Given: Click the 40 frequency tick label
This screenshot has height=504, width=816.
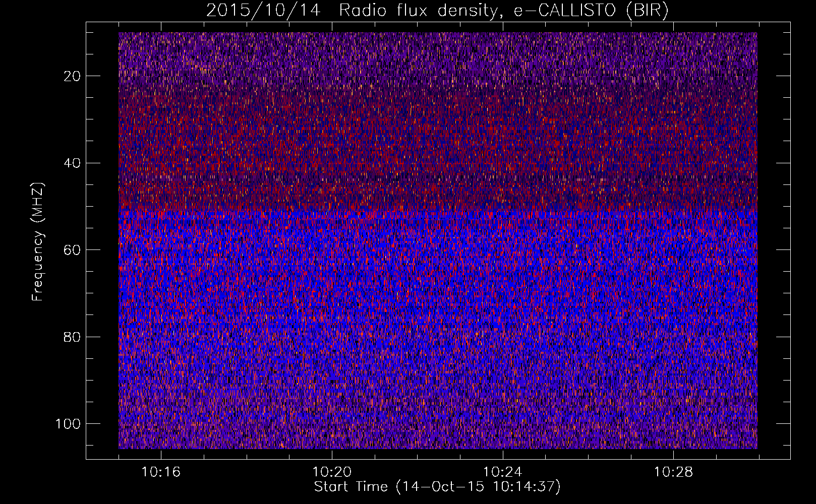Looking at the screenshot, I should pos(73,163).
